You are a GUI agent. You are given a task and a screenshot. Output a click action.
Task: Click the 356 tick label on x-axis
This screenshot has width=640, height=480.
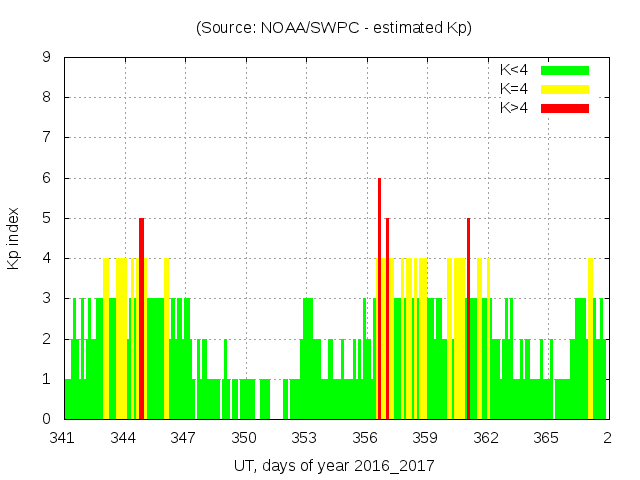click(x=366, y=438)
